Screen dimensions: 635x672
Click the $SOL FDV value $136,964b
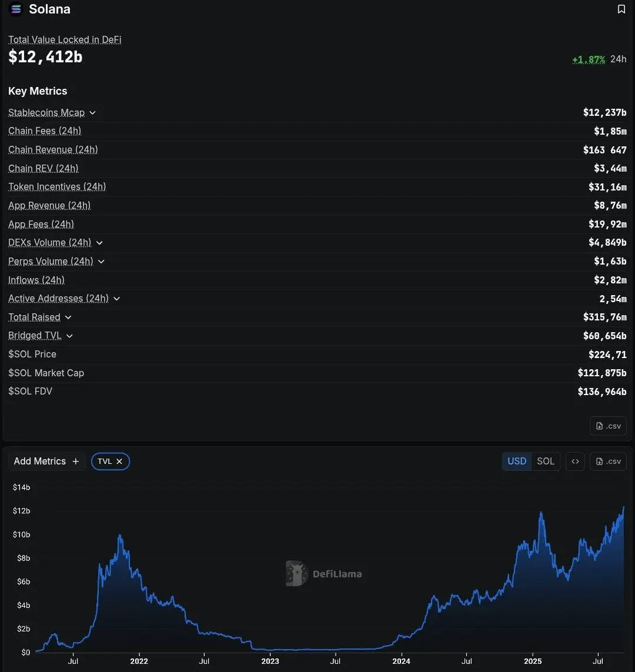pyautogui.click(x=602, y=392)
